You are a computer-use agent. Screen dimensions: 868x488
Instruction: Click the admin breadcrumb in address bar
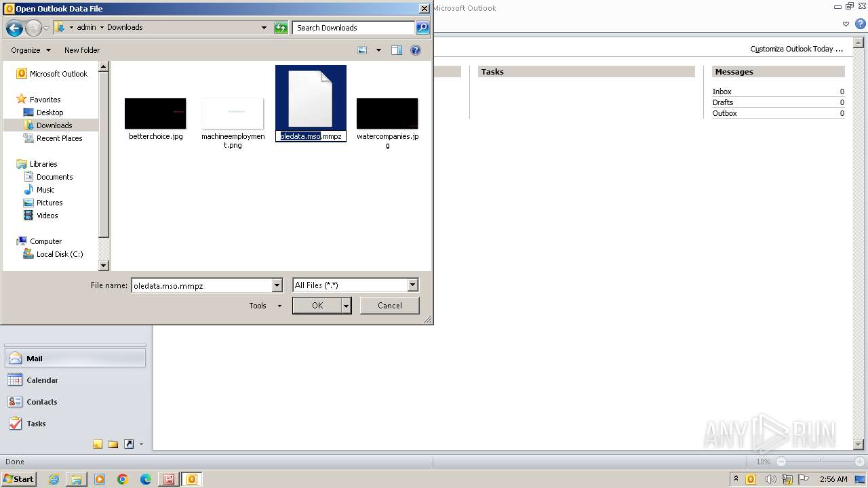point(87,28)
